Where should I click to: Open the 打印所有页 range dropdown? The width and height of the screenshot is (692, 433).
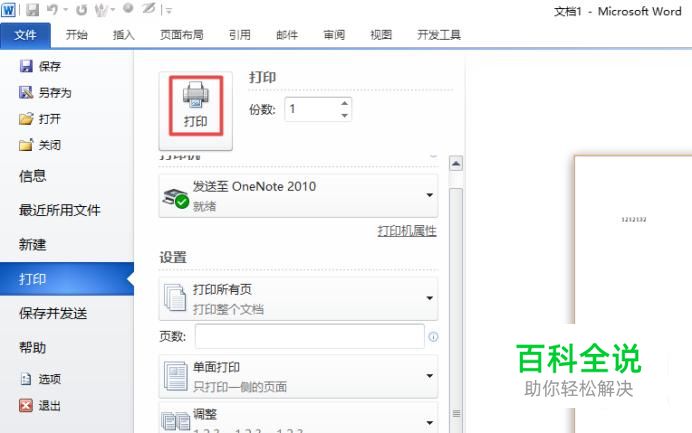pos(298,299)
